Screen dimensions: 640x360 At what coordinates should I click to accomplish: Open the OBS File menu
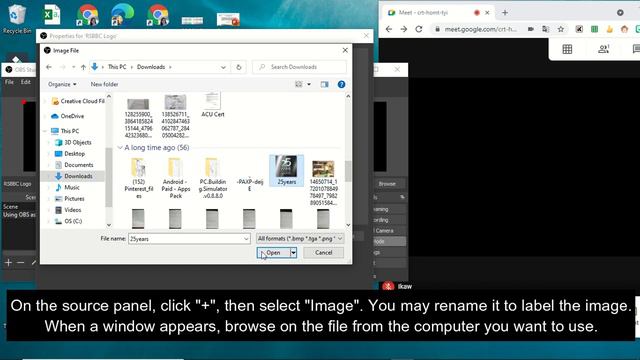[9, 82]
